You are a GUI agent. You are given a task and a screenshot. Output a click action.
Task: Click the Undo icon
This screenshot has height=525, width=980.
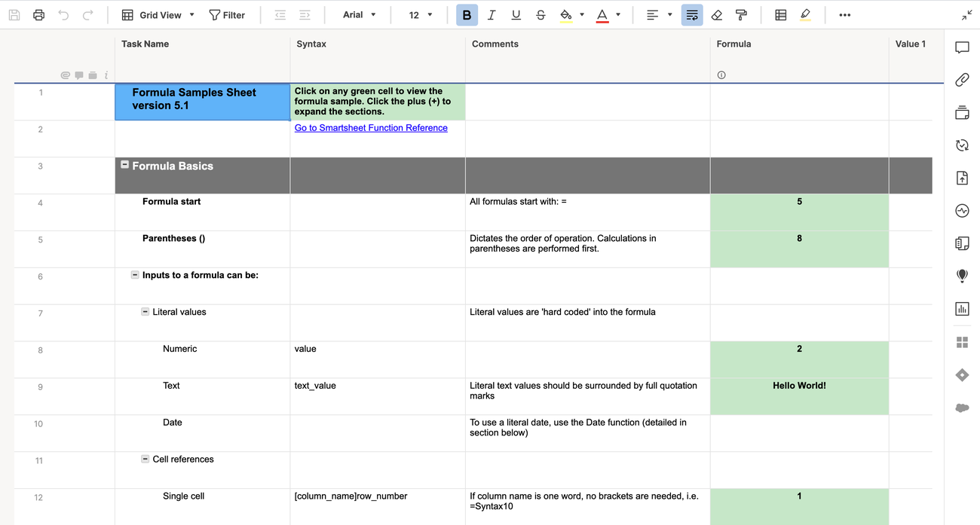[x=63, y=14]
